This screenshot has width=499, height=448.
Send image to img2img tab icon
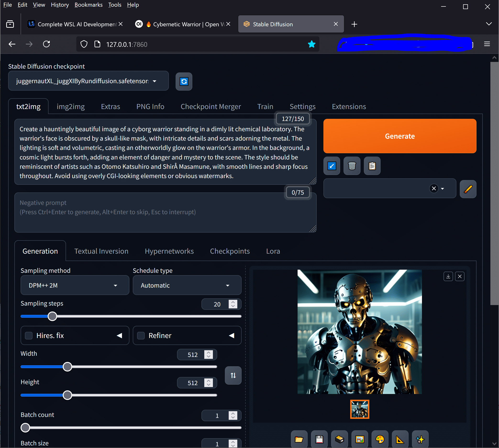tap(360, 439)
